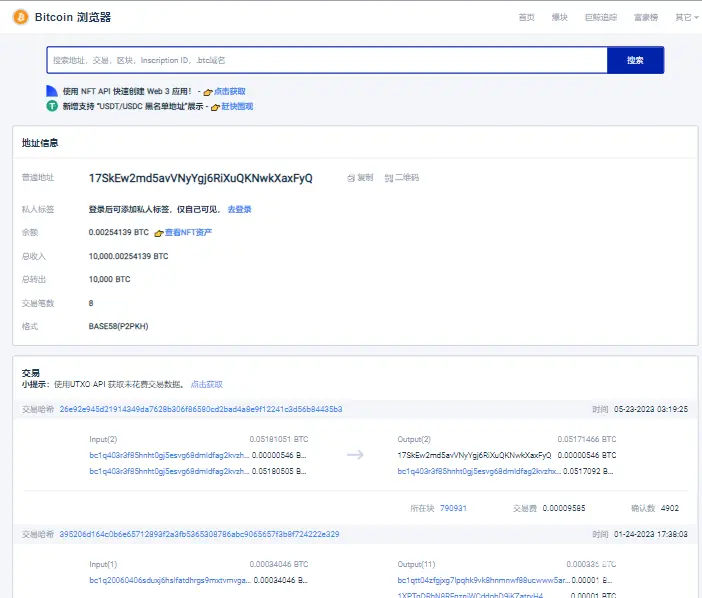This screenshot has width=702, height=598.
Task: Select transaction fee value 0.00009585
Action: 564,508
